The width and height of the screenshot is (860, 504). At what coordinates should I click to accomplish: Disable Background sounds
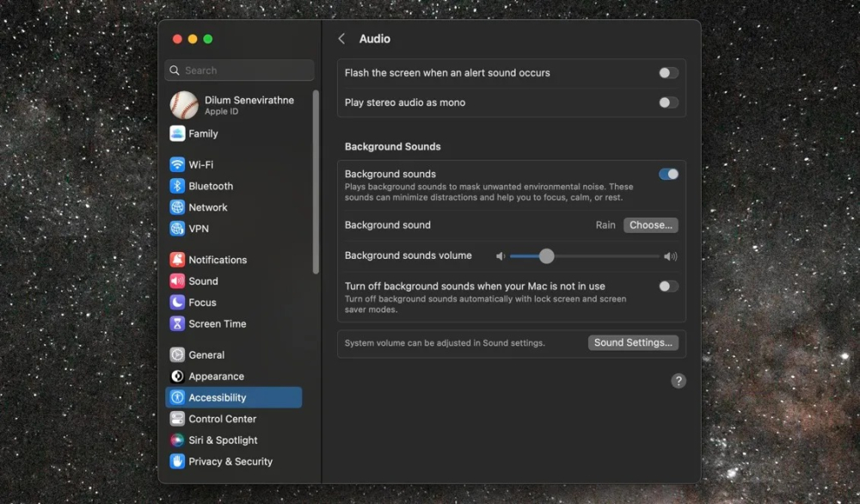point(668,174)
